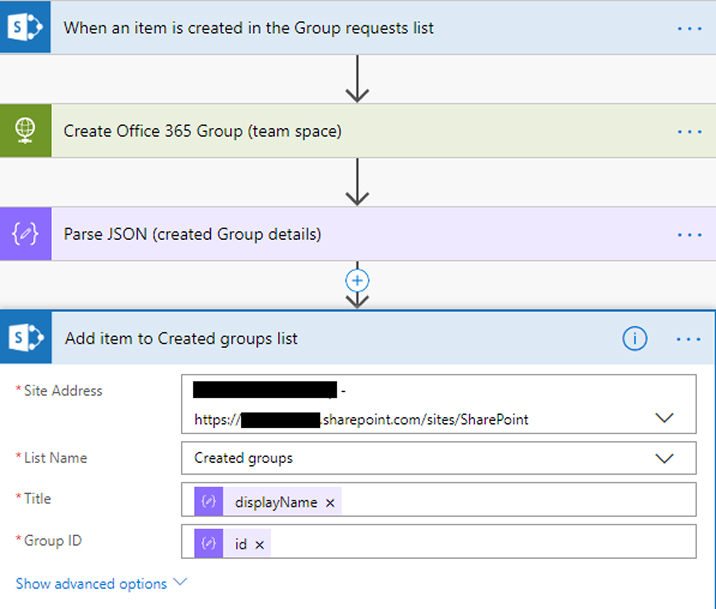
Task: Remove the displayName token from Title
Action: [x=330, y=503]
